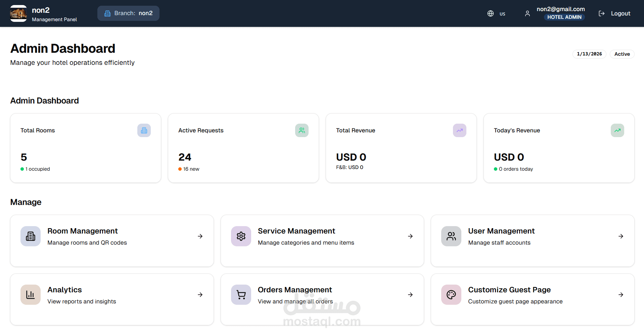Open Room Management building icon
This screenshot has height=335, width=644.
point(31,236)
